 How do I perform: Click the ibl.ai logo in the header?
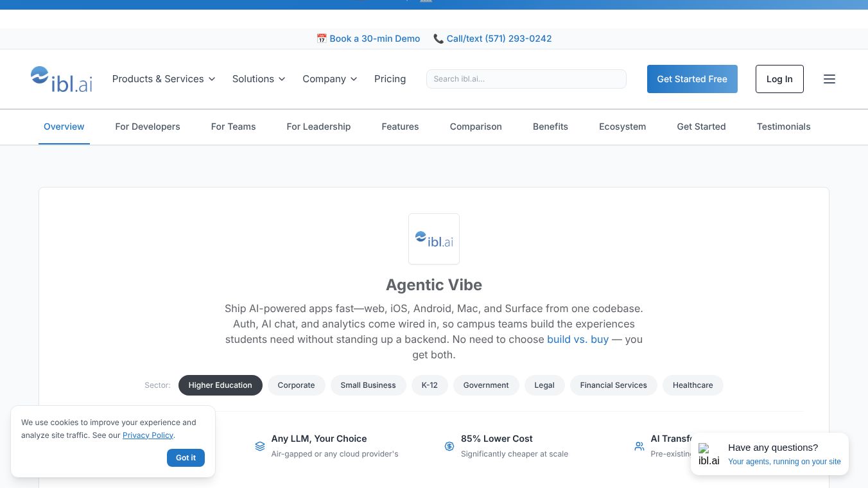tap(62, 79)
